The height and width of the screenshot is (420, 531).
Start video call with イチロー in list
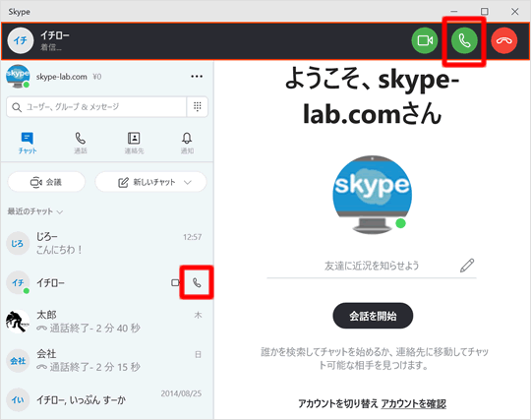point(175,282)
